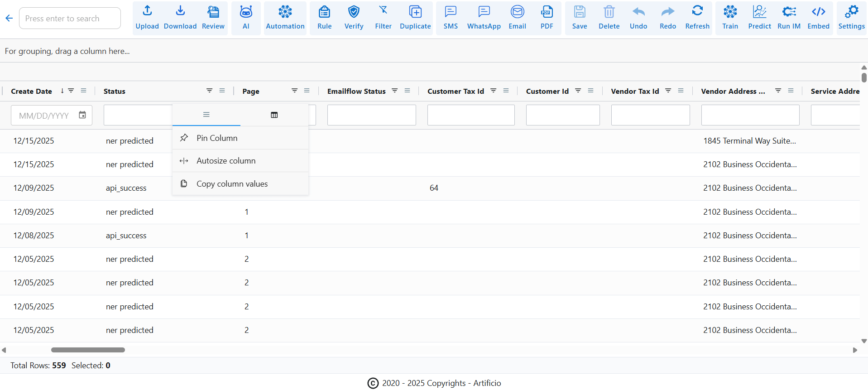Switch to the general menu tab

[206, 115]
